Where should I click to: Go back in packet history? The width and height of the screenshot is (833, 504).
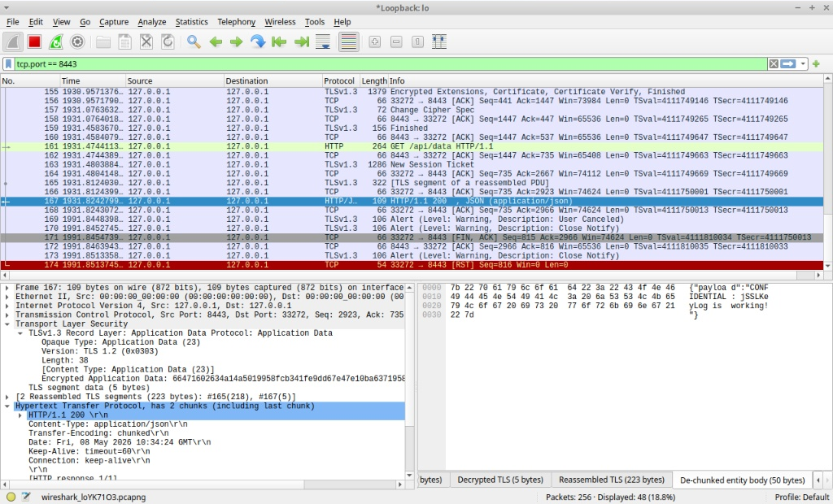pyautogui.click(x=215, y=42)
